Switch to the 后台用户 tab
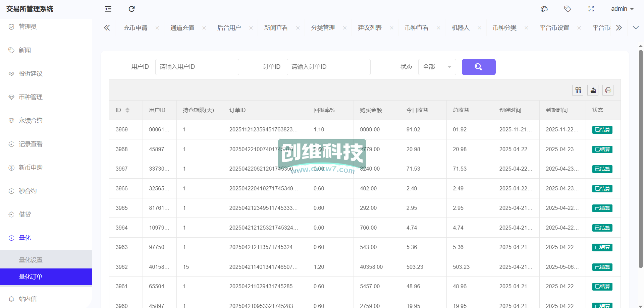644x308 pixels. (229, 28)
